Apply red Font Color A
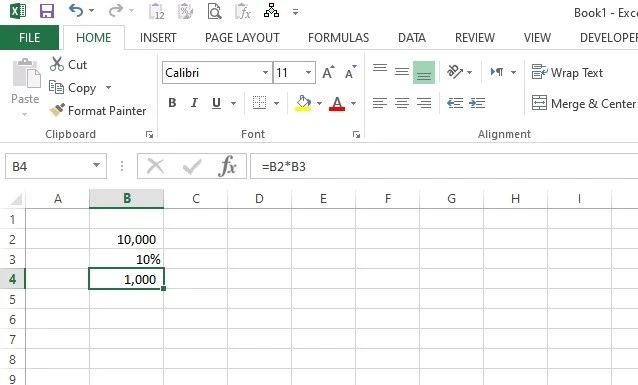Image resolution: width=638 pixels, height=385 pixels. (337, 103)
